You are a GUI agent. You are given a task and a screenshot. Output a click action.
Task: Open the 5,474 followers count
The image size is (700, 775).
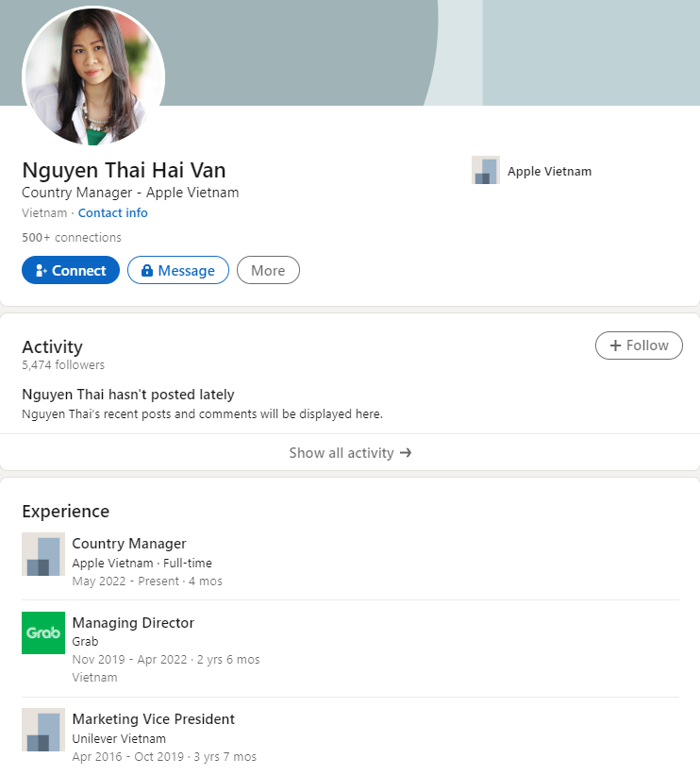tap(63, 365)
